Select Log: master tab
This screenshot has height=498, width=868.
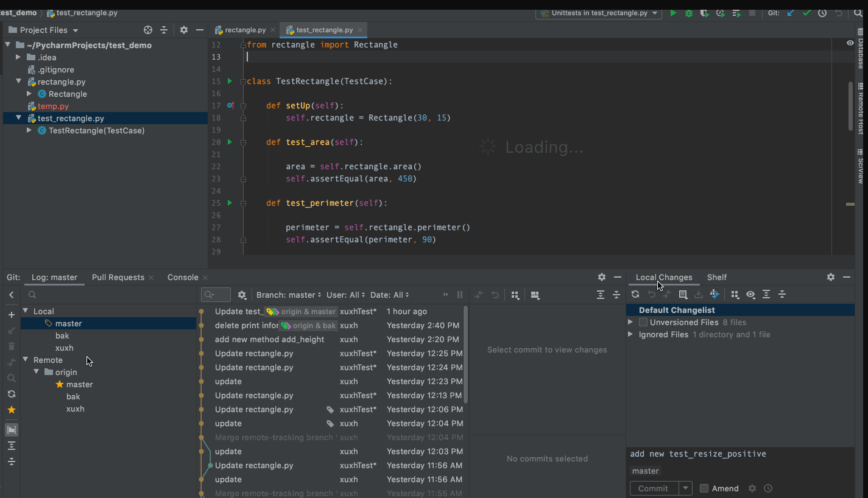point(54,277)
